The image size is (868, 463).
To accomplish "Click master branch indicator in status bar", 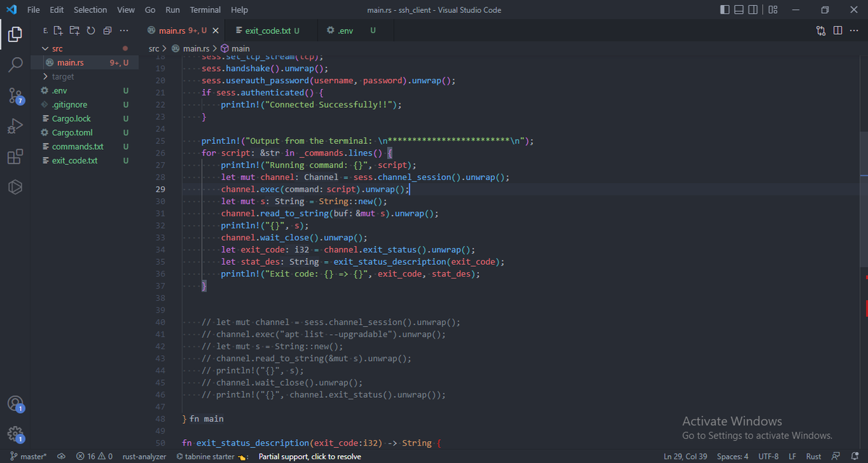I will tap(28, 456).
